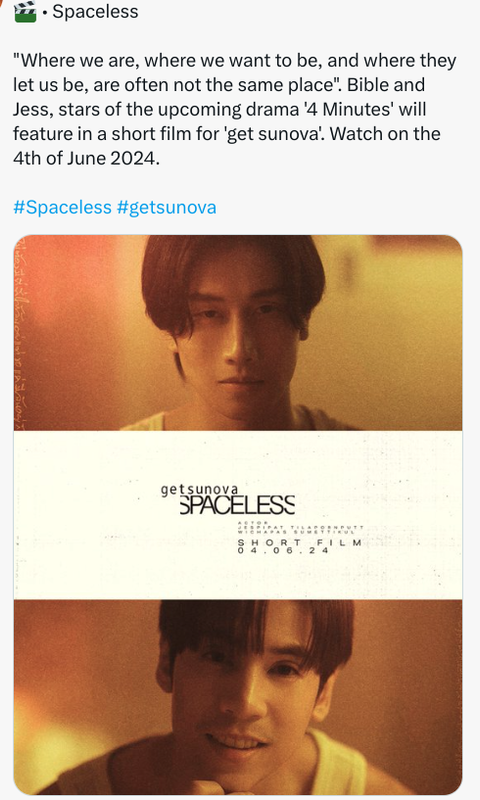This screenshot has height=800, width=480.
Task: Open the #Spaceless hashtag
Action: [62, 208]
